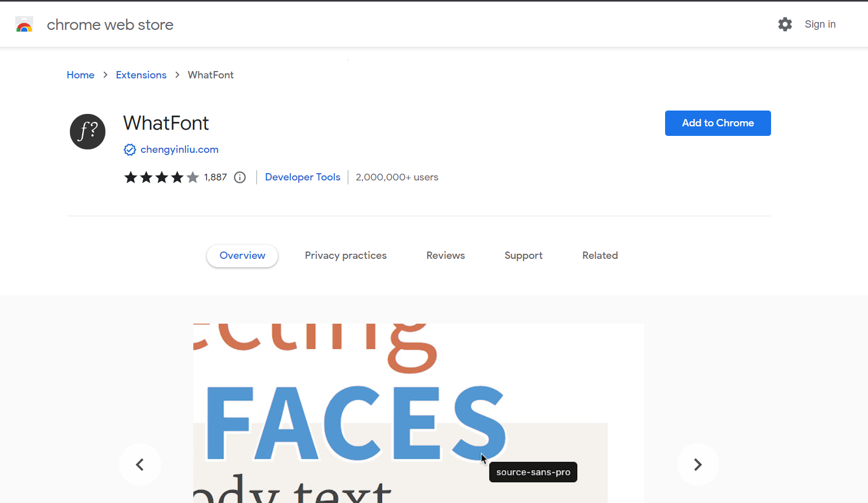This screenshot has height=503, width=868.
Task: Navigate to Extensions via the breadcrumb
Action: click(x=141, y=74)
